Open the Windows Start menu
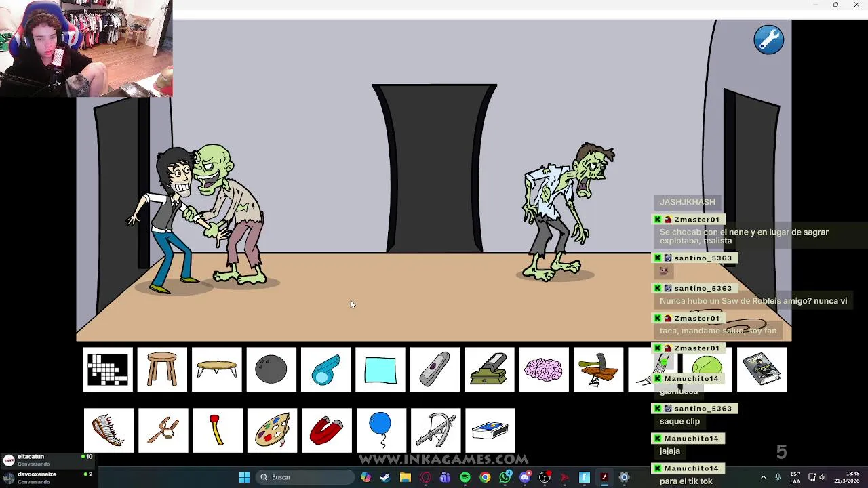Image resolution: width=868 pixels, height=488 pixels. pos(244,477)
